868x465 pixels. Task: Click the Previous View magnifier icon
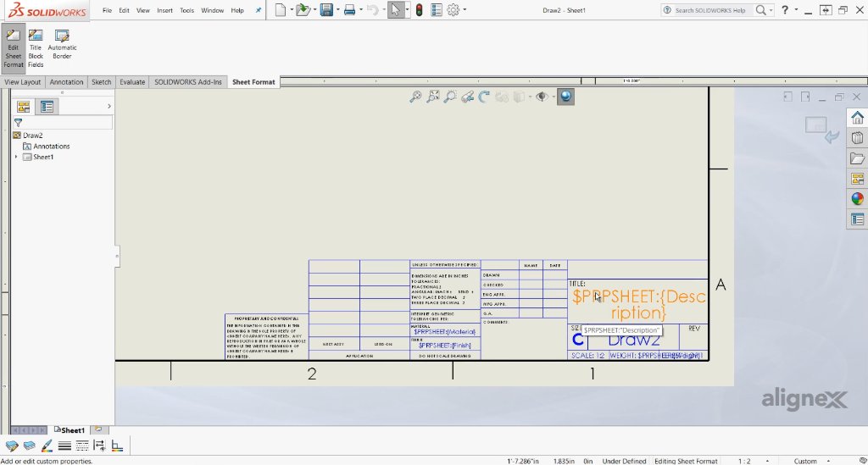click(450, 97)
